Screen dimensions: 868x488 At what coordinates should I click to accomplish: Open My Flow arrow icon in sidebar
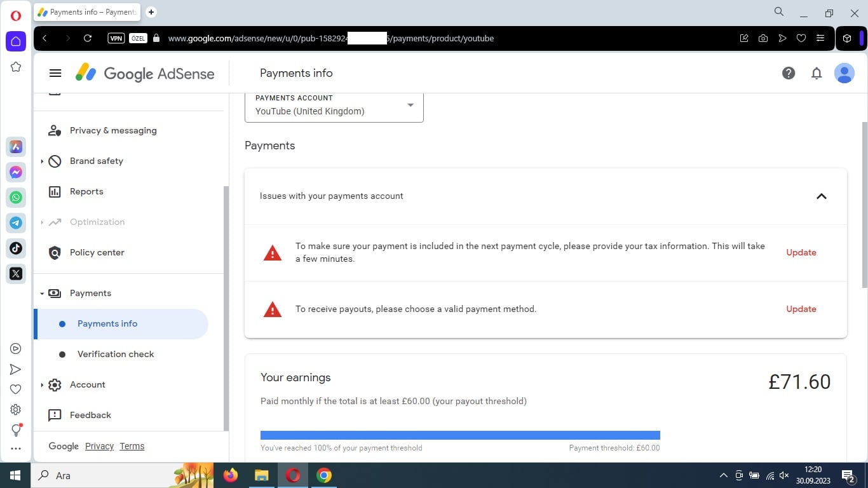(x=16, y=369)
